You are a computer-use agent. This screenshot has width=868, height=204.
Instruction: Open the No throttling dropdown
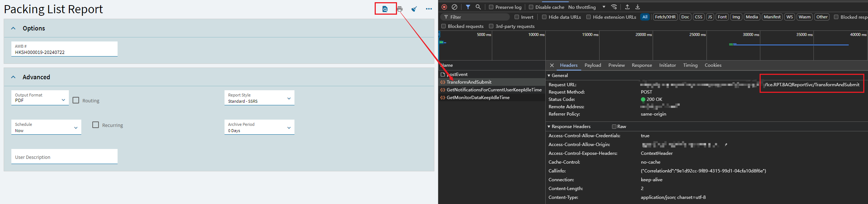(587, 7)
